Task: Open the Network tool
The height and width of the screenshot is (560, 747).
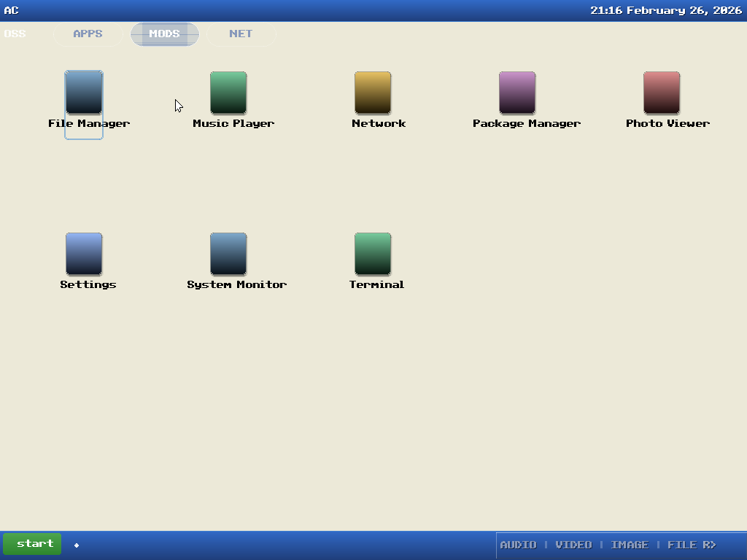Action: click(373, 95)
